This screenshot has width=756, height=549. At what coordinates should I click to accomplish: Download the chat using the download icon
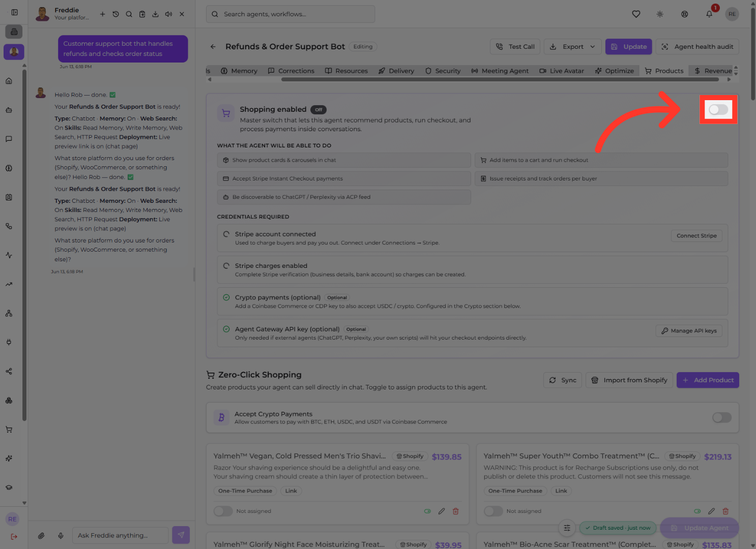(x=155, y=14)
